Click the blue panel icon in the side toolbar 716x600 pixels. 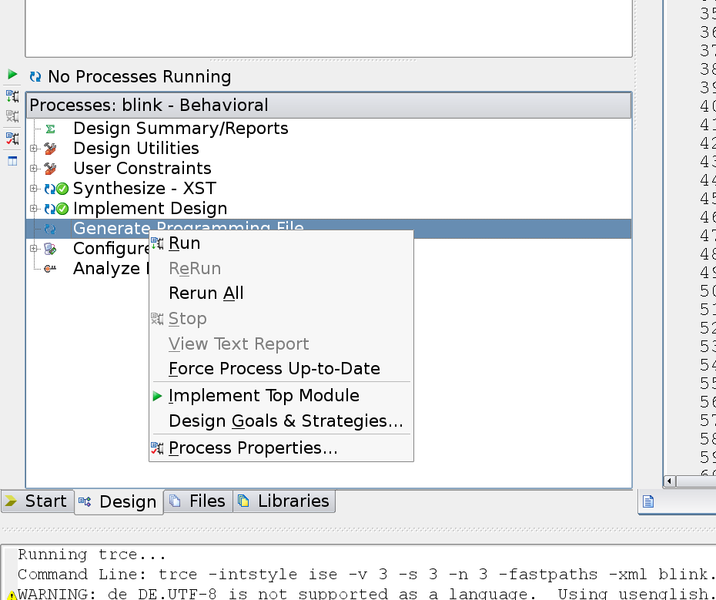click(12, 161)
